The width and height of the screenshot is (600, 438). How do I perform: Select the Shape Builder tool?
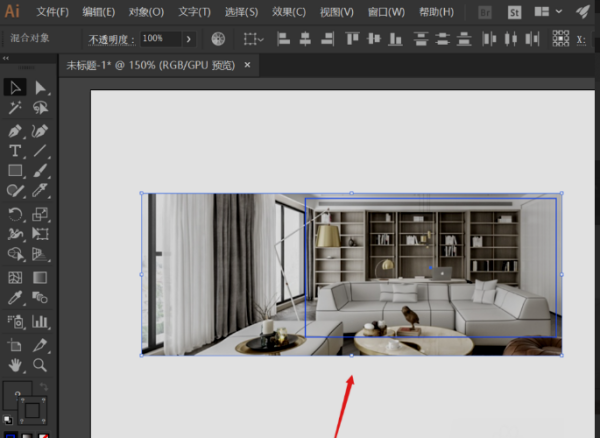[x=15, y=254]
